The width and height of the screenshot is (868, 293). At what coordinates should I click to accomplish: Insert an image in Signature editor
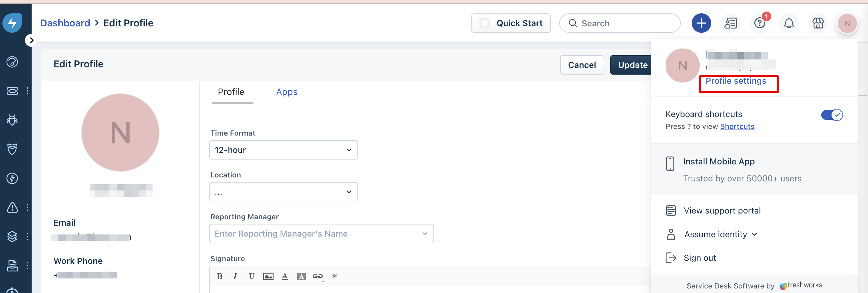point(268,276)
